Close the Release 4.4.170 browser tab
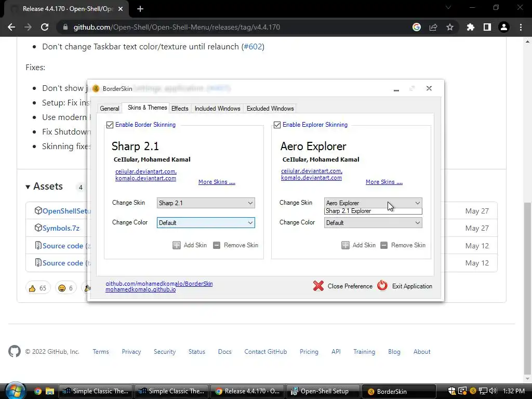Viewport: 532px width, 399px height. (x=121, y=9)
